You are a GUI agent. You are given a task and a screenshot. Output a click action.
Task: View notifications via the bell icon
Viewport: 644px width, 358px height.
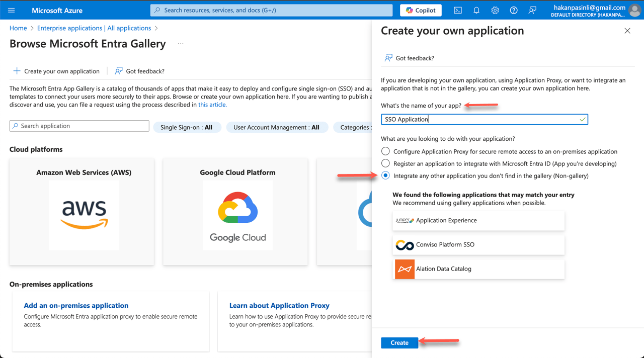(x=476, y=10)
